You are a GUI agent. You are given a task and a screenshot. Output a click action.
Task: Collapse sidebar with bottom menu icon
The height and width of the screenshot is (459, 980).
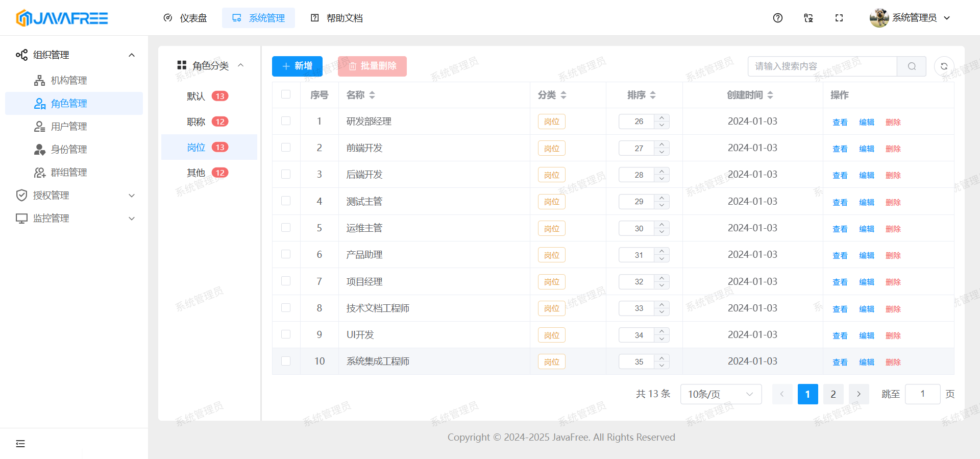pyautogui.click(x=20, y=443)
